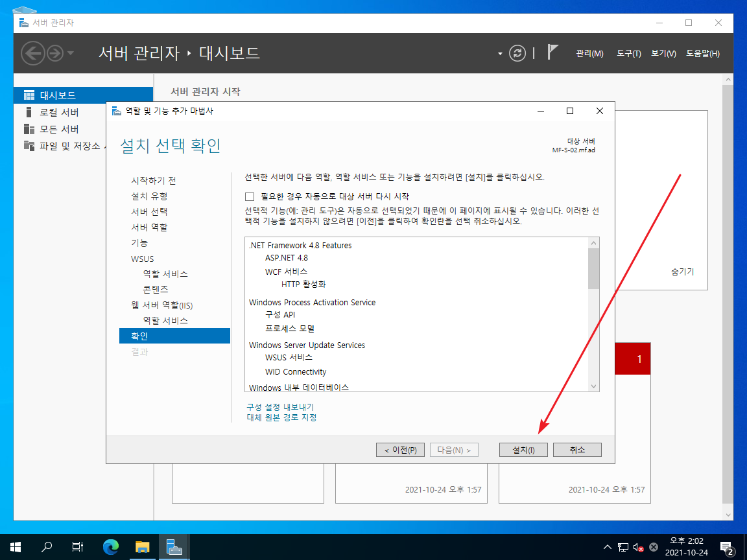Viewport: 747px width, 560px height.
Task: Open the Windows Start menu
Action: coord(16,547)
